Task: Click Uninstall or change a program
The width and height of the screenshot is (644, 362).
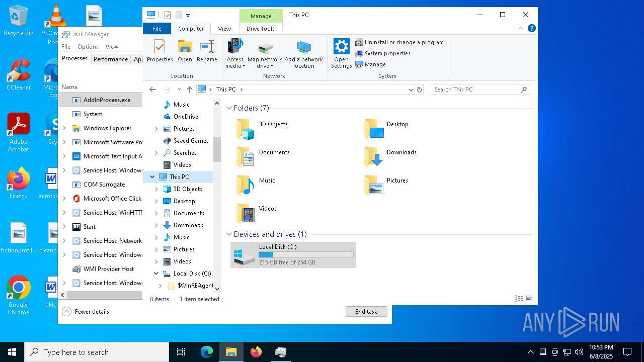Action: pos(399,42)
